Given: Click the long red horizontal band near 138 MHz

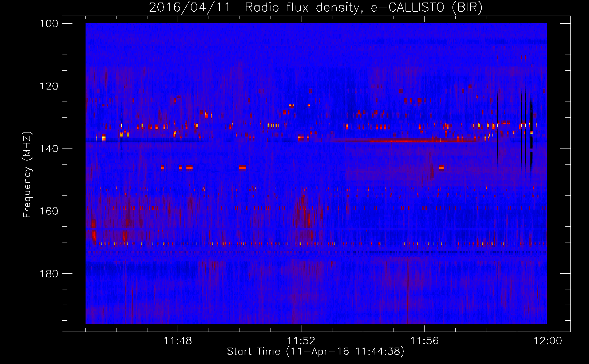Looking at the screenshot, I should click(404, 141).
